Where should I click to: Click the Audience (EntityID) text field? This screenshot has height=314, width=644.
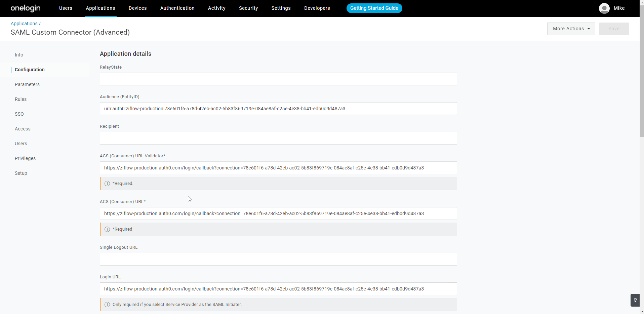(278, 109)
